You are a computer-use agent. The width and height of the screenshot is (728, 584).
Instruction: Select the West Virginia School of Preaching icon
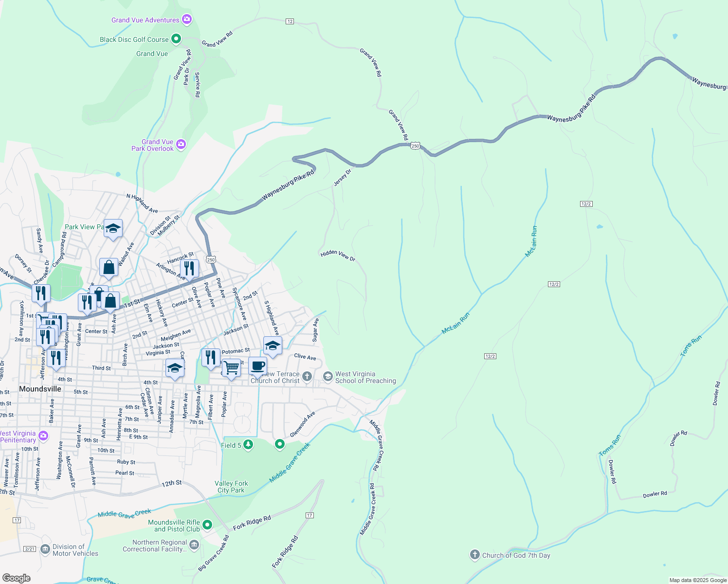328,376
